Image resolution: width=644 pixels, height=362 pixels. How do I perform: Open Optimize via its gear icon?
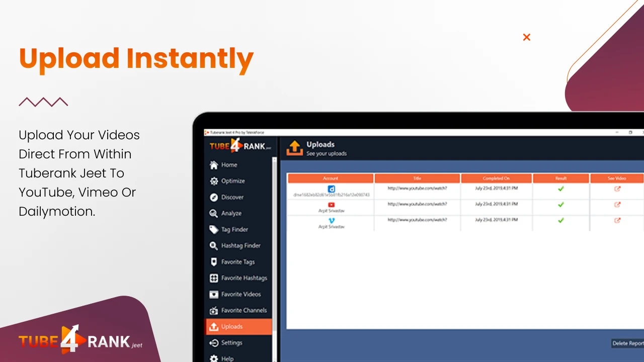pyautogui.click(x=213, y=181)
